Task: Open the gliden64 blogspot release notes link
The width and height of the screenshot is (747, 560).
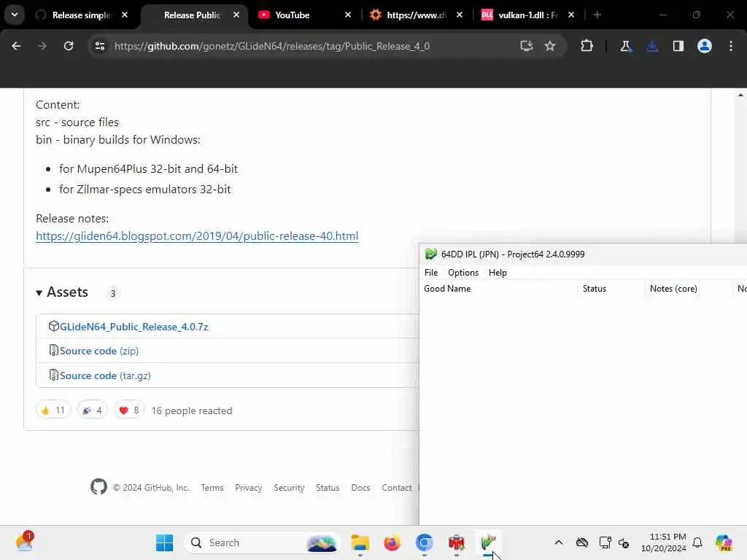Action: (x=197, y=236)
